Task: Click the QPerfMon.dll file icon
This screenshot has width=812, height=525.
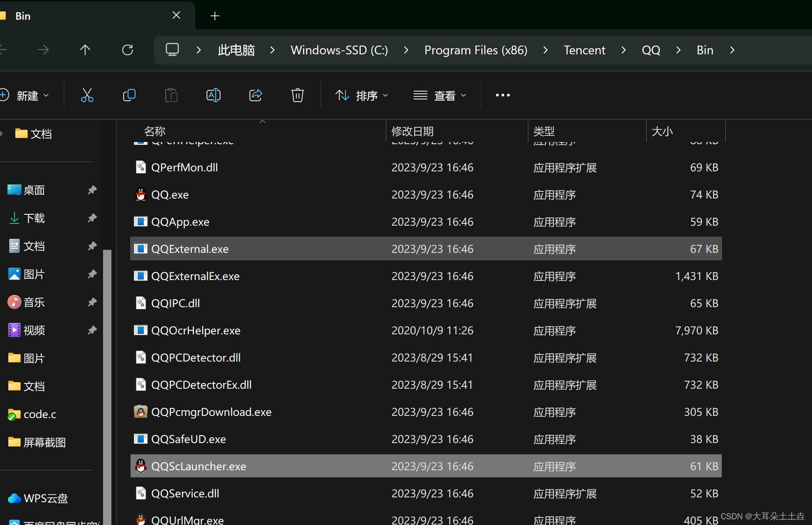Action: click(x=140, y=167)
